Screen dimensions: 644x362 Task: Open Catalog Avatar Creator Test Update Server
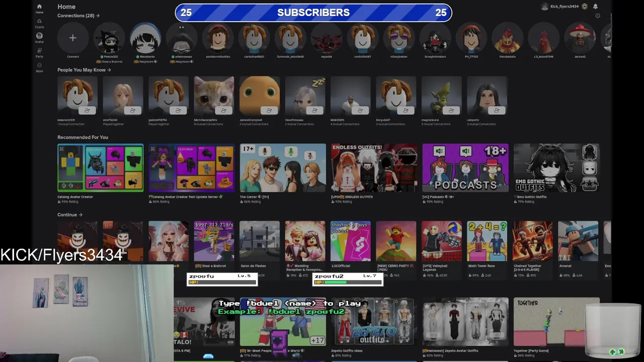191,168
